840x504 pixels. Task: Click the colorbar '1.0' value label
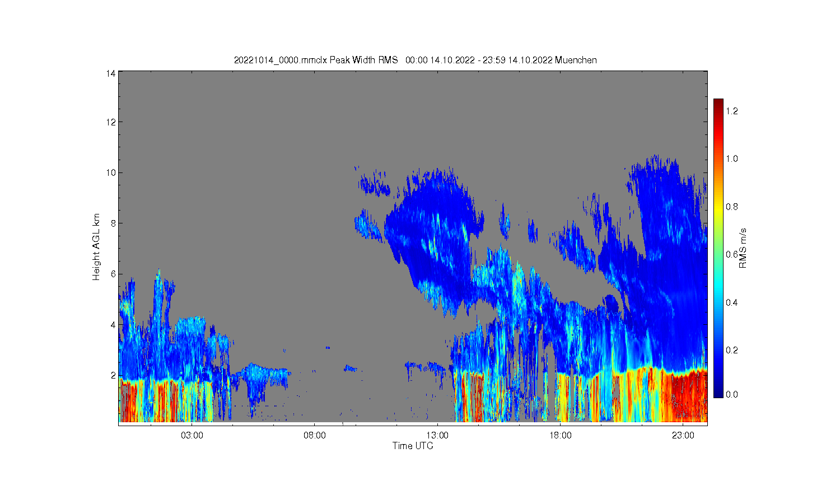[732, 158]
